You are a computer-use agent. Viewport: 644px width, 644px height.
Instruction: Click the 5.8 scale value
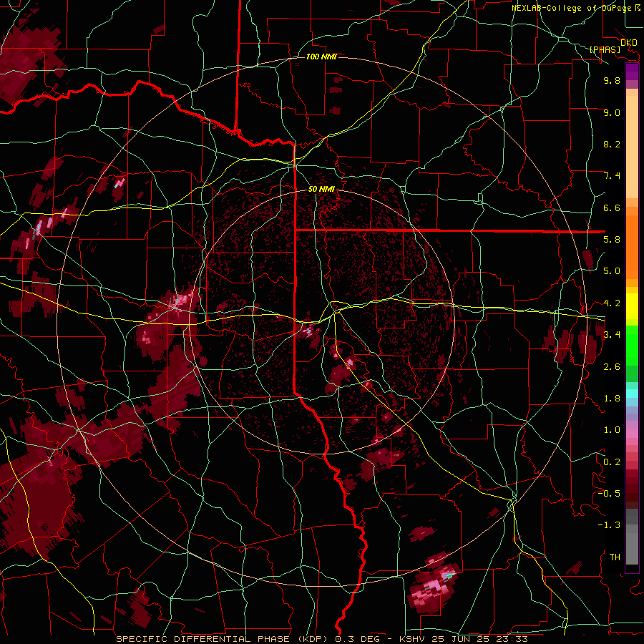click(612, 240)
